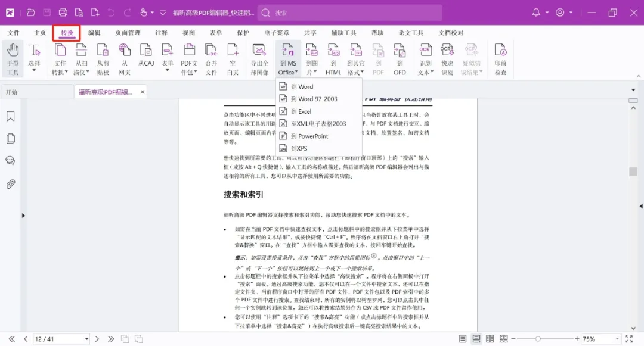The image size is (644, 346).
Task: Switch to 页面管理 ribbon tab
Action: 128,33
